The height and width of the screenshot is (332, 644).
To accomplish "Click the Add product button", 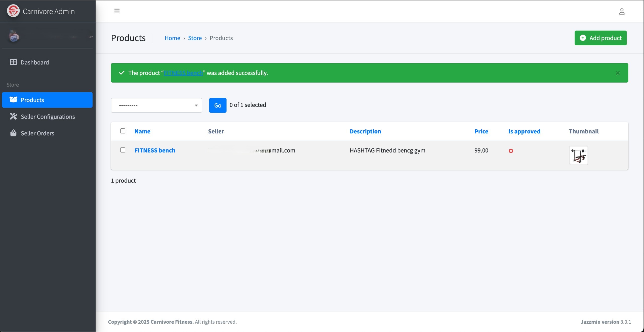I will pyautogui.click(x=600, y=38).
